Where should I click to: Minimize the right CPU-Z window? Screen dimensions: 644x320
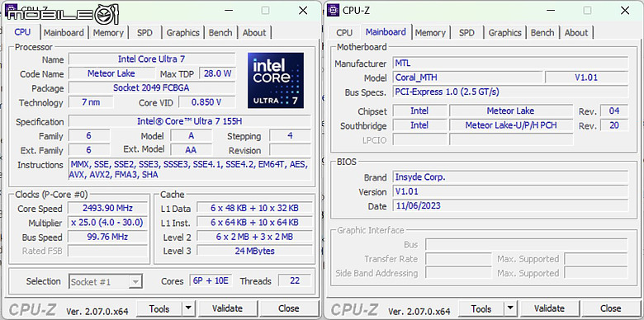click(550, 11)
